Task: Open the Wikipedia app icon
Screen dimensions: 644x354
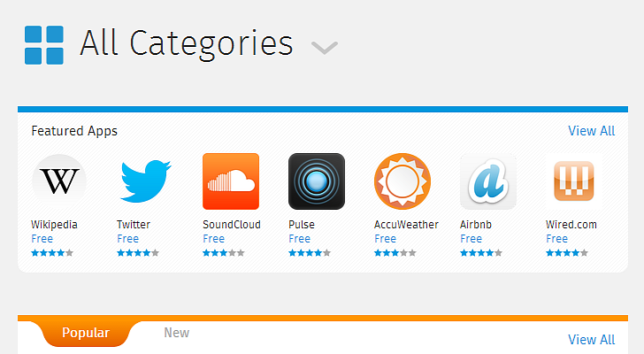Action: point(59,181)
